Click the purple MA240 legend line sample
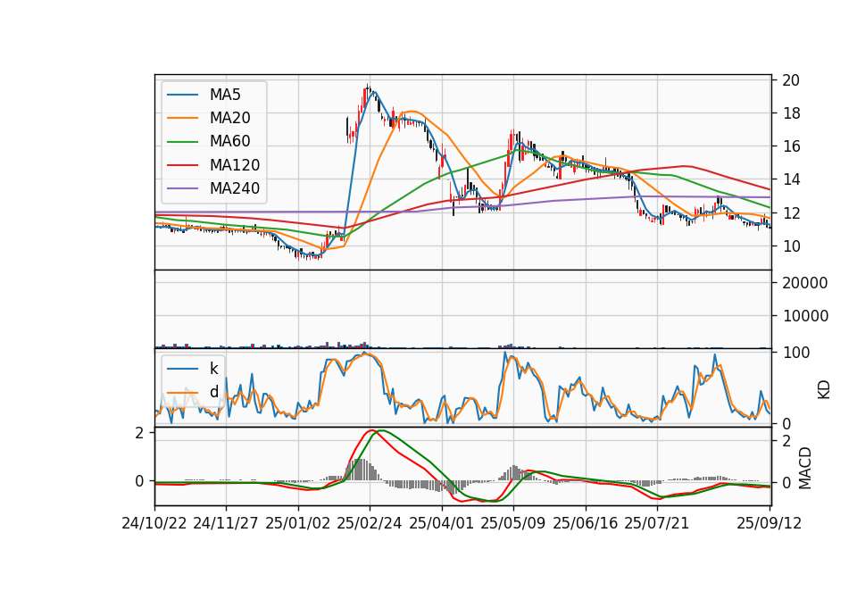This screenshot has height=616, width=857. coord(182,188)
